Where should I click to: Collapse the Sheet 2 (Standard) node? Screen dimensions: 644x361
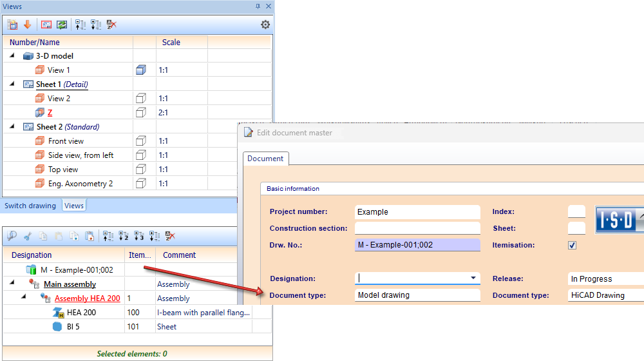point(12,126)
